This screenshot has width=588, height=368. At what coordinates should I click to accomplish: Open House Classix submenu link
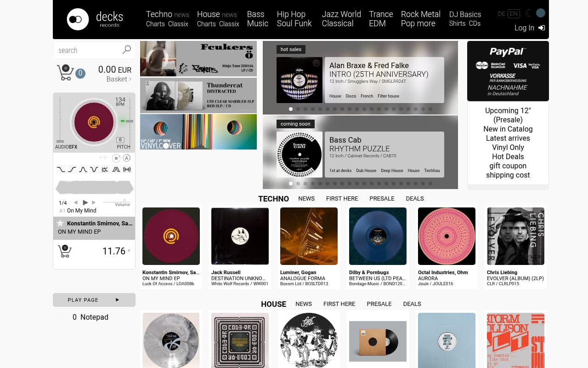pyautogui.click(x=229, y=24)
